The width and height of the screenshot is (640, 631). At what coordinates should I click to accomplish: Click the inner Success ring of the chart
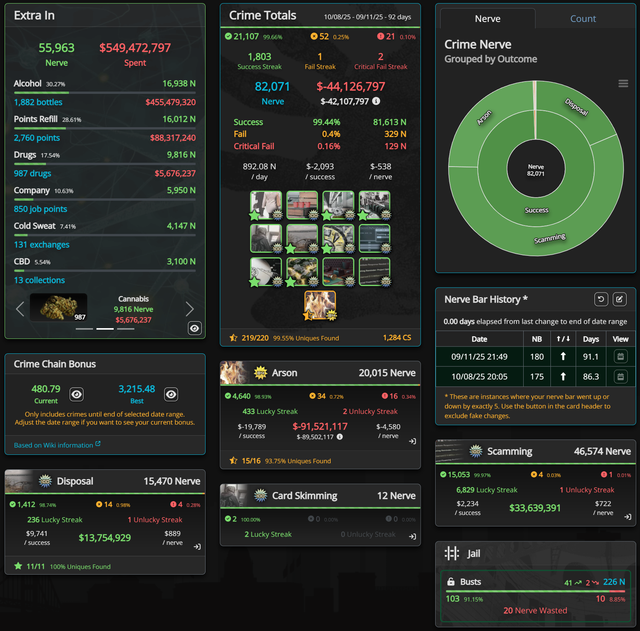pyautogui.click(x=536, y=210)
